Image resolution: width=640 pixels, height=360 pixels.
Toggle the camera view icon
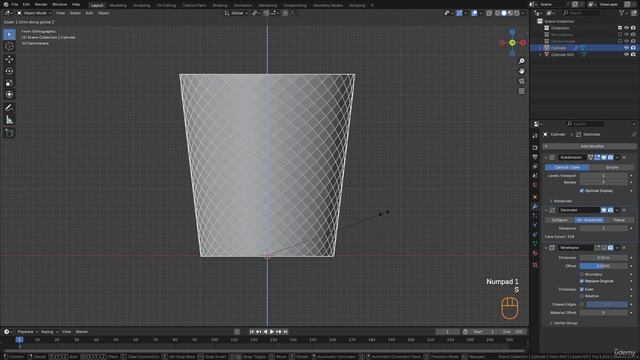click(x=522, y=81)
